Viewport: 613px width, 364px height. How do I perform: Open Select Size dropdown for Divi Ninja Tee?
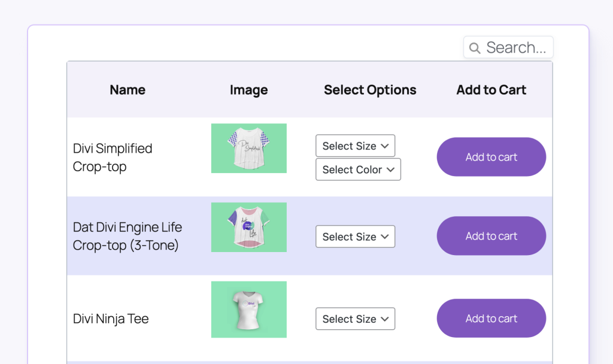[356, 318]
